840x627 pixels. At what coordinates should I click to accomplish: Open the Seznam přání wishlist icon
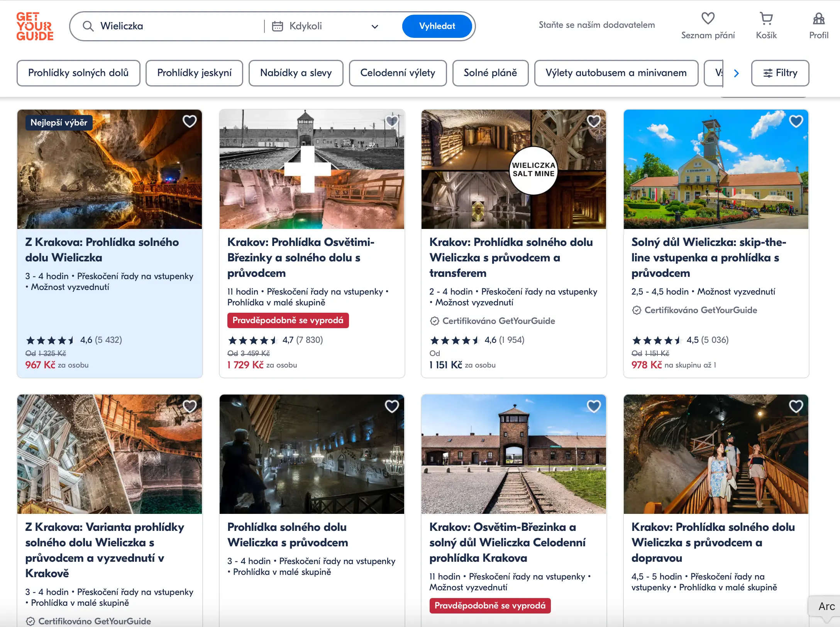[x=708, y=19]
